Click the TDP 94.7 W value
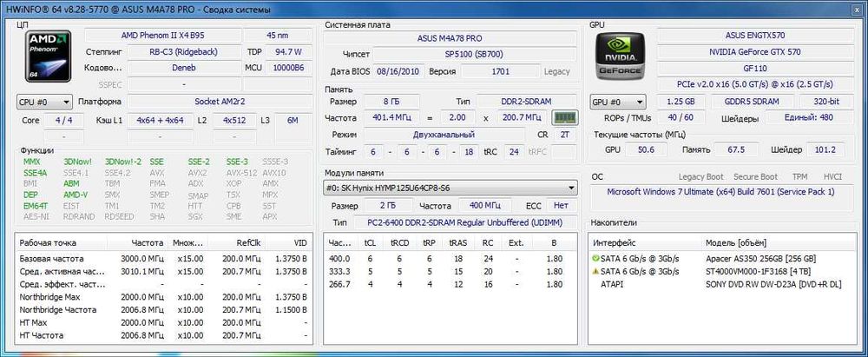The width and height of the screenshot is (868, 357). point(288,52)
